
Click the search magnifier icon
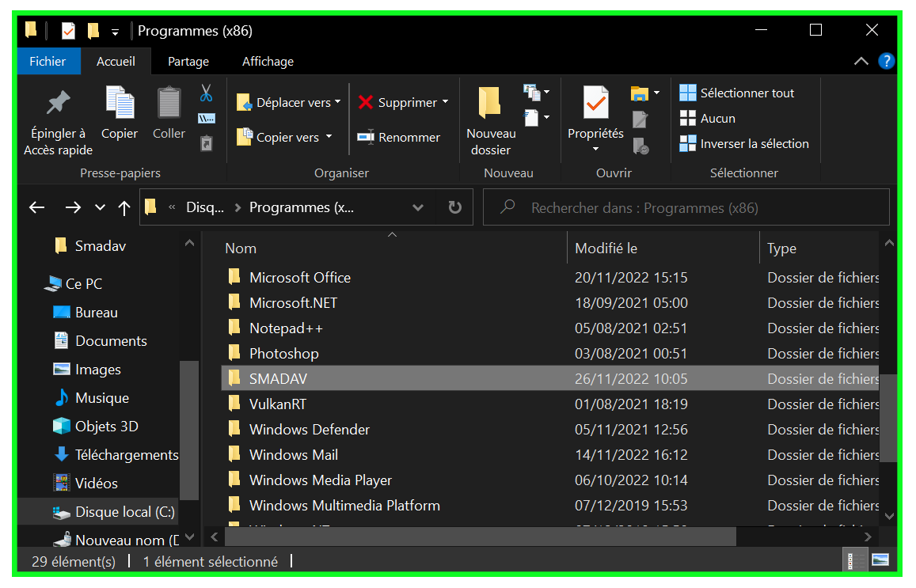pos(507,207)
